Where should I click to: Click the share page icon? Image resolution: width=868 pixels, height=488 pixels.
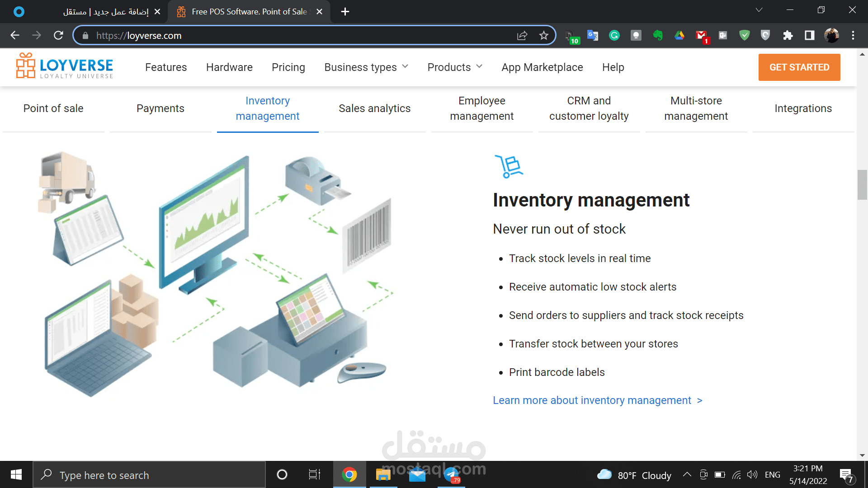click(522, 35)
